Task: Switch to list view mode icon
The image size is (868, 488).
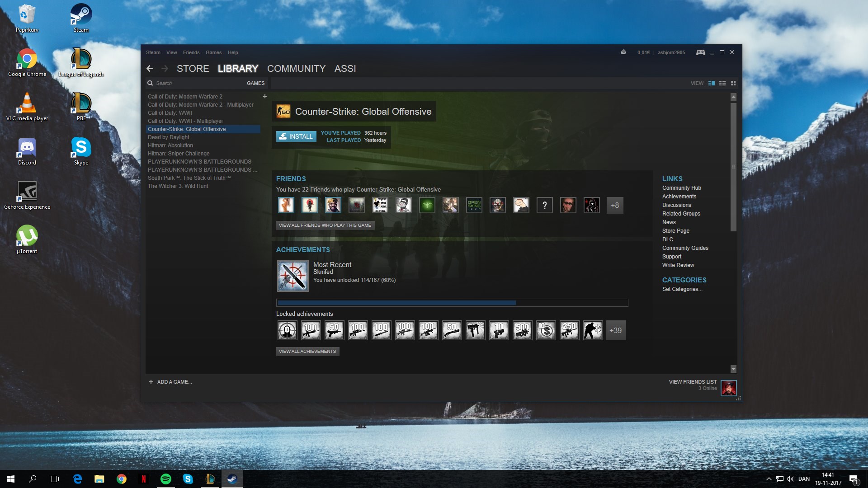Action: pyautogui.click(x=722, y=83)
